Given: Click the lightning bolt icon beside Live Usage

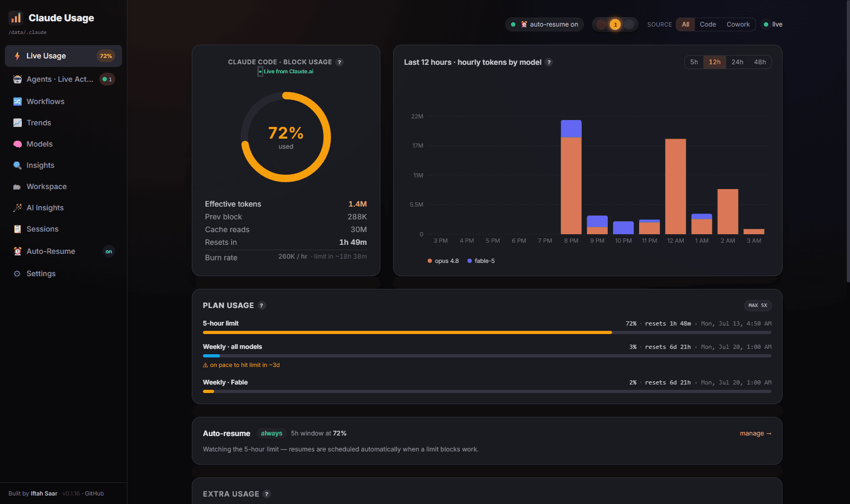Looking at the screenshot, I should point(18,56).
